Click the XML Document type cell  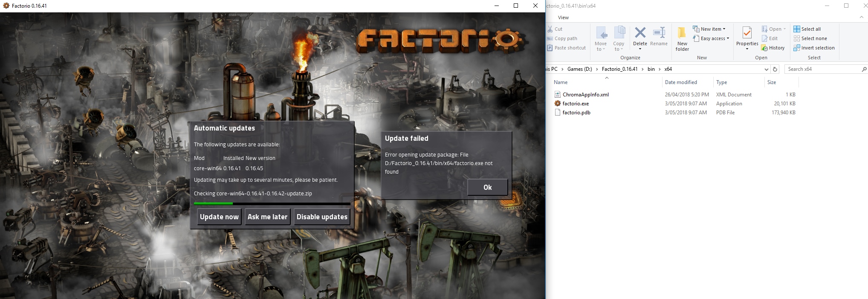click(x=734, y=95)
